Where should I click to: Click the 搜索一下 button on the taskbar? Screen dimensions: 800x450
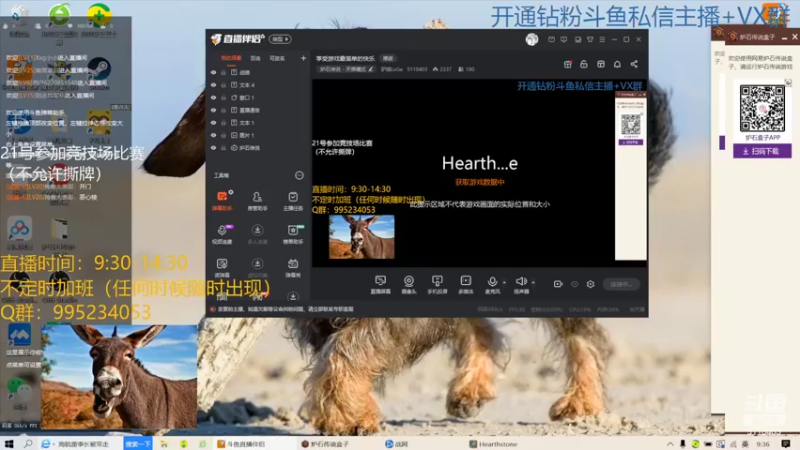[138, 444]
